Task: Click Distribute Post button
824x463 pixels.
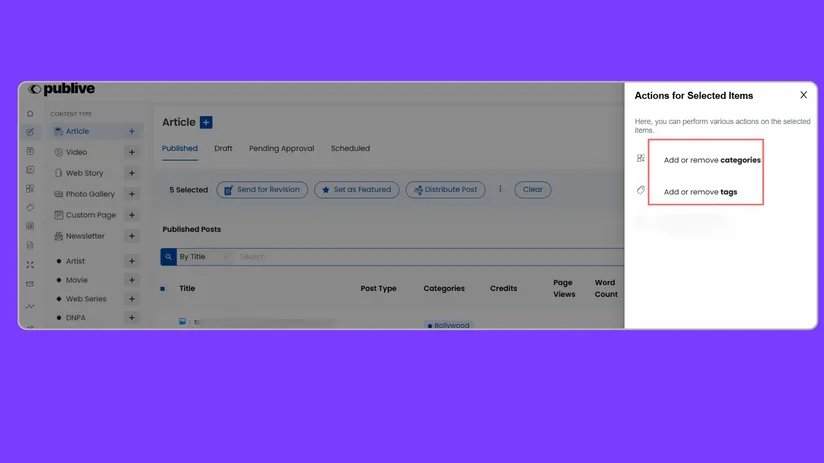Action: (x=446, y=190)
